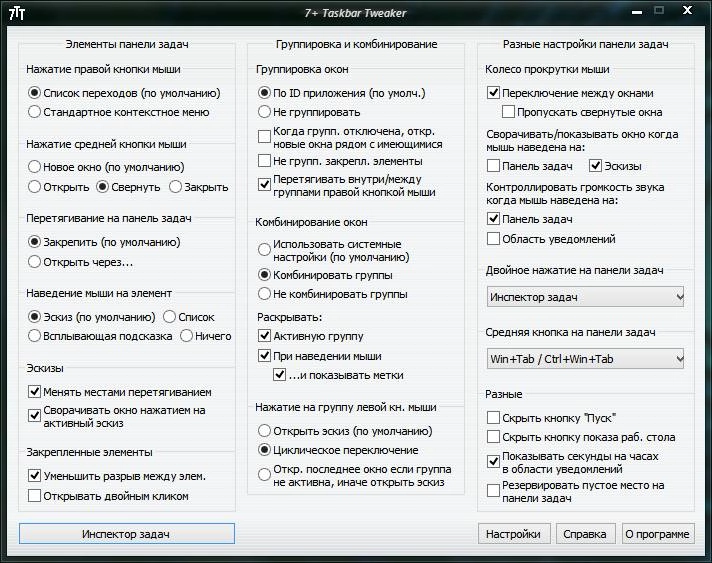Click the 'Справка' help button
Viewport: 712px width, 563px height.
coord(585,533)
